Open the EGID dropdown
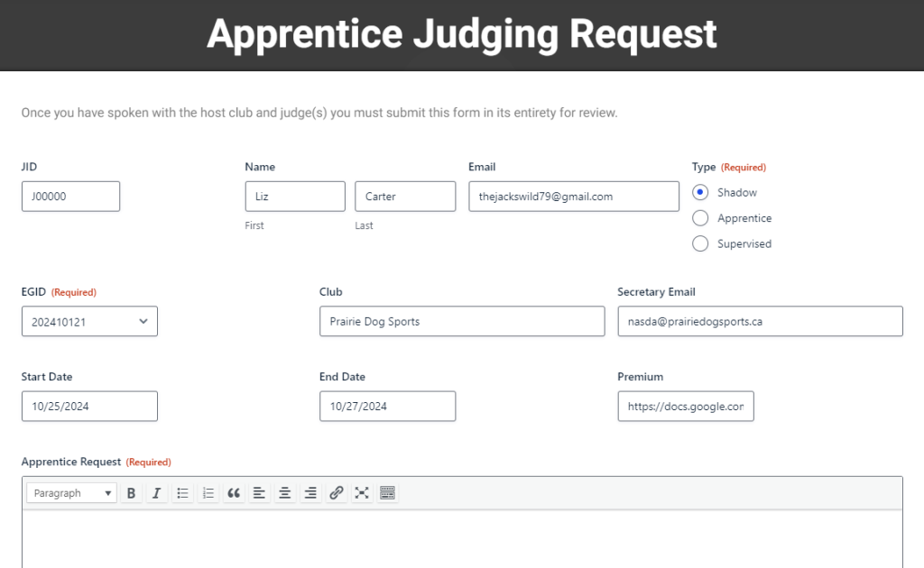Viewport: 924px width, 568px height. pyautogui.click(x=89, y=322)
